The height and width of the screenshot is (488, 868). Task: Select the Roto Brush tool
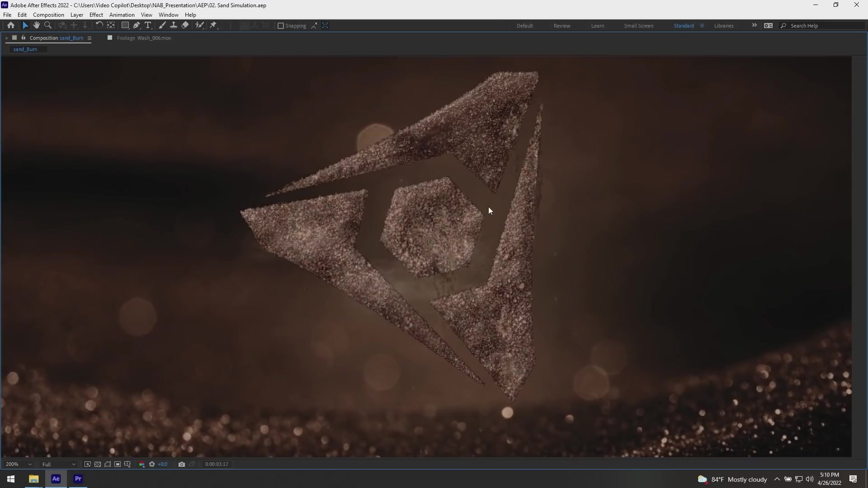tap(199, 25)
